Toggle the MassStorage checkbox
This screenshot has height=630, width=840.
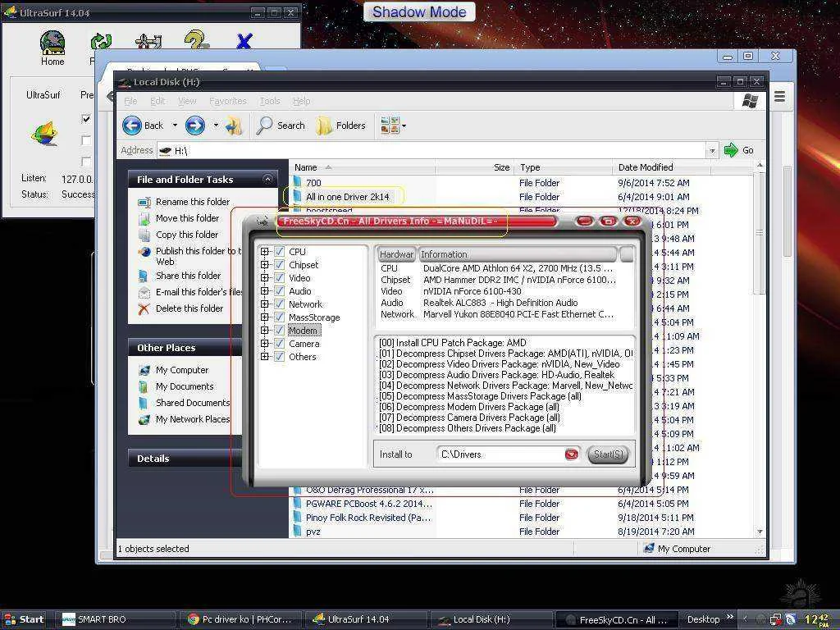point(279,317)
